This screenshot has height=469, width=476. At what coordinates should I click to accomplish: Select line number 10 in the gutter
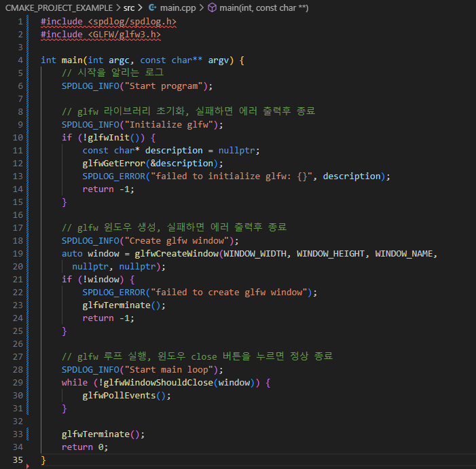pyautogui.click(x=18, y=137)
